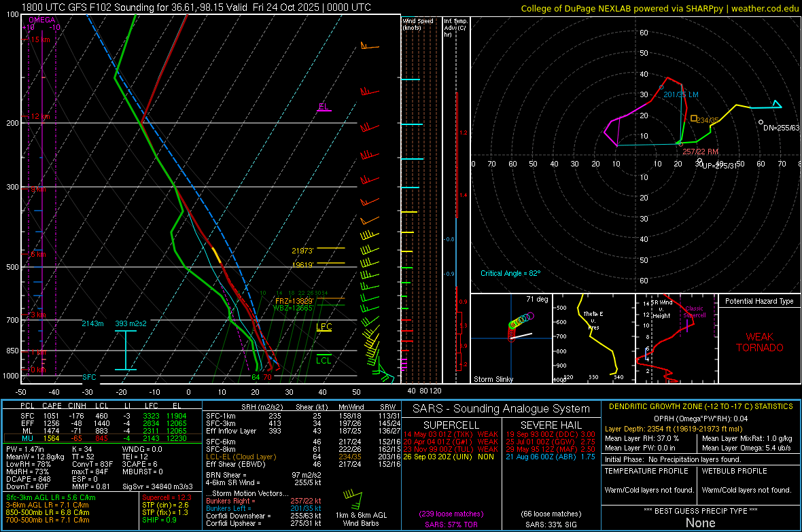Select the EFF parcel row

click(103, 423)
